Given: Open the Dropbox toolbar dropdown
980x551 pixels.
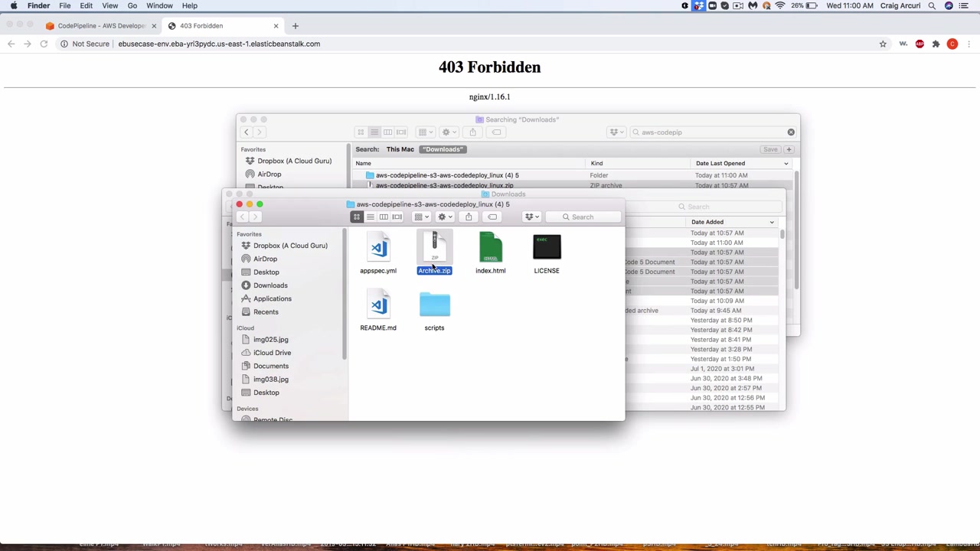Looking at the screenshot, I should coord(531,217).
